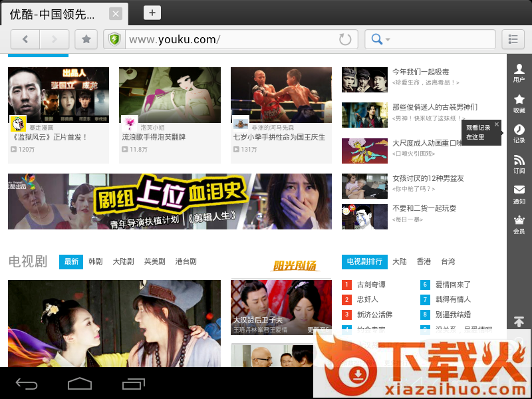Screen dimensions: 532x399
Task: Open ranked drama 载得有情人
Action: point(453,300)
